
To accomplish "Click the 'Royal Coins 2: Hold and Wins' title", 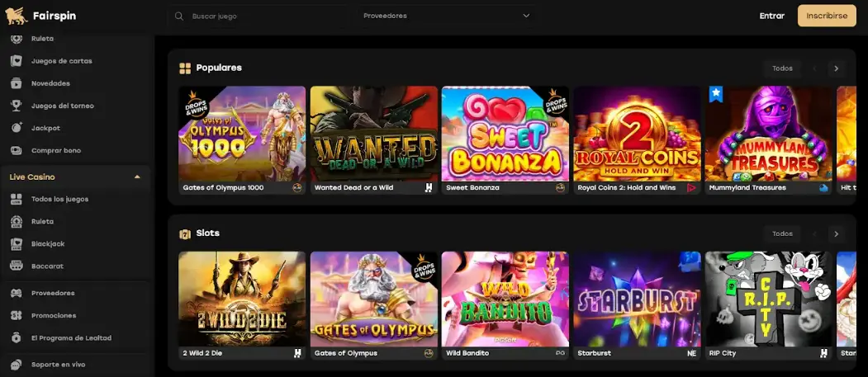I will tap(626, 188).
